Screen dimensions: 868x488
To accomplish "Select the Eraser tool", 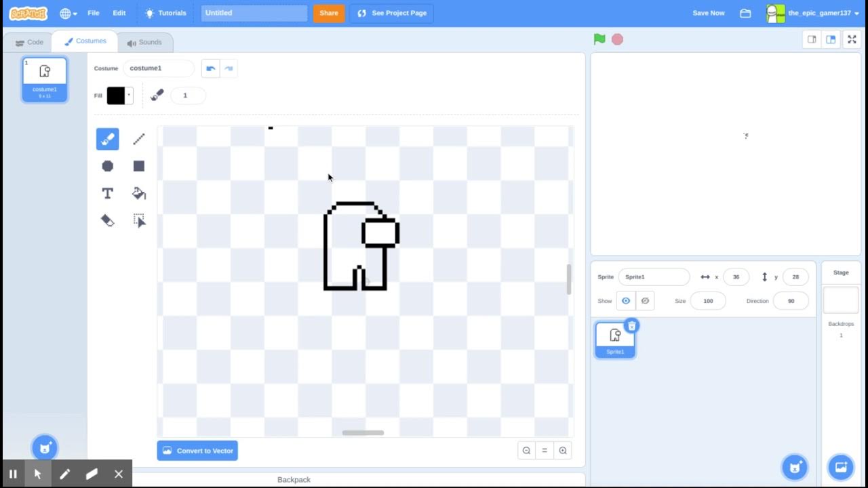I will pyautogui.click(x=107, y=220).
